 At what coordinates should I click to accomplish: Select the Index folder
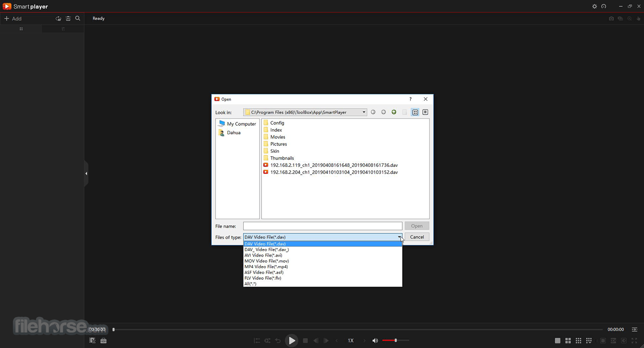point(273,130)
